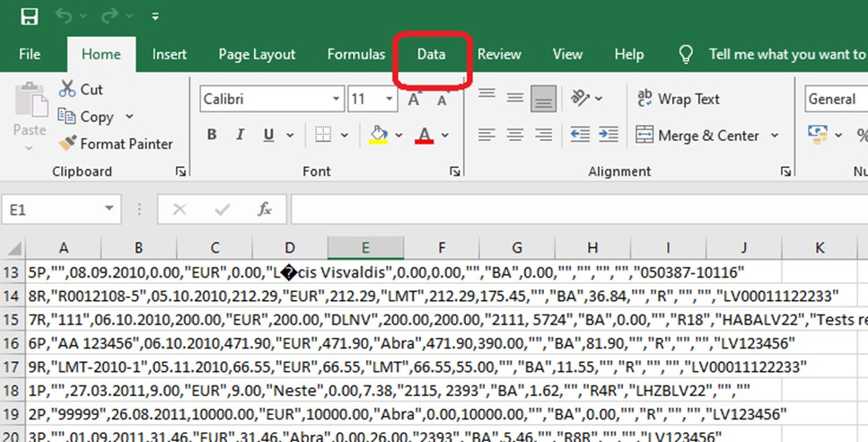Open the View tab
This screenshot has width=868, height=442.
point(567,54)
